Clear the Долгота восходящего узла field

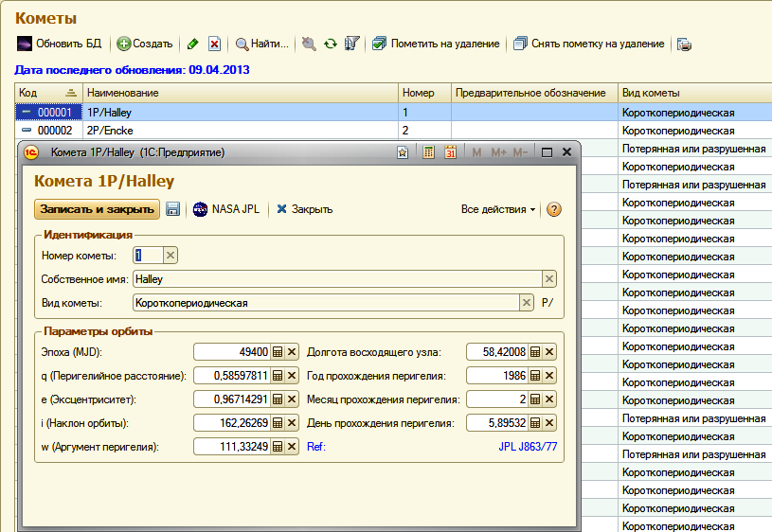[x=549, y=352]
